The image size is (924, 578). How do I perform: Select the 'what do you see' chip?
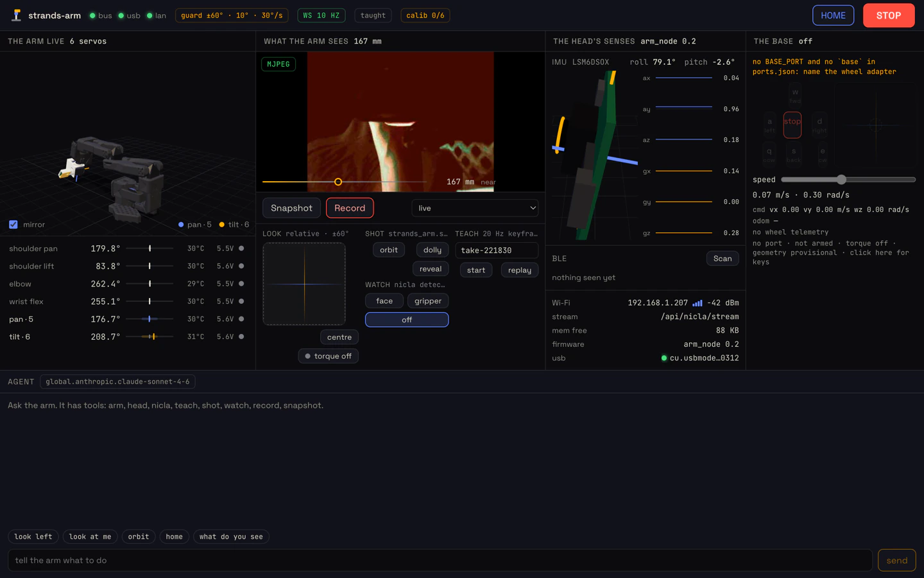click(x=231, y=537)
